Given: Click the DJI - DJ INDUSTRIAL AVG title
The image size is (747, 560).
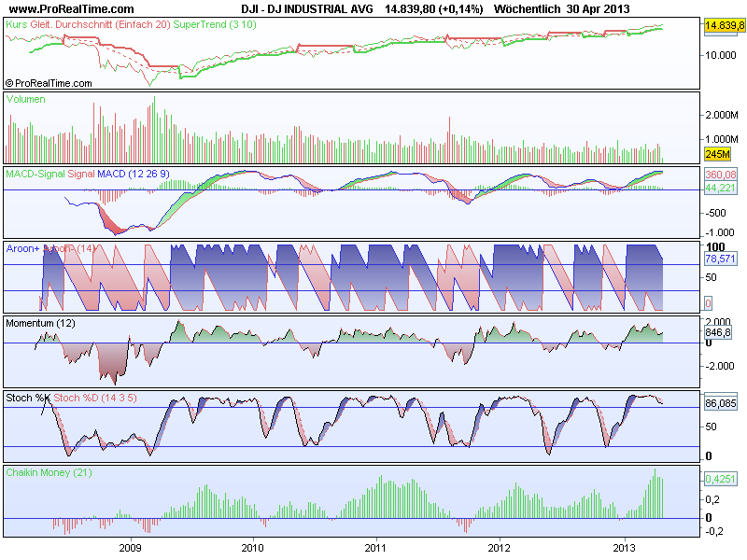Looking at the screenshot, I should [x=307, y=9].
